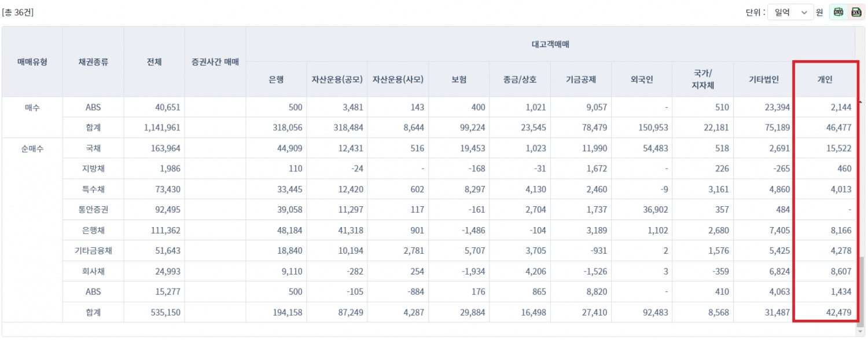This screenshot has height=340, width=868.
Task: Select the 외국인 column header
Action: point(642,79)
